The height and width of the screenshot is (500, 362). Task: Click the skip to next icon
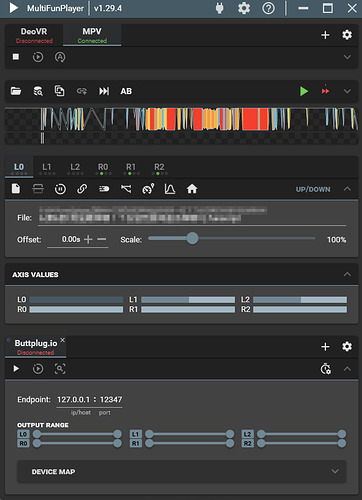point(104,91)
